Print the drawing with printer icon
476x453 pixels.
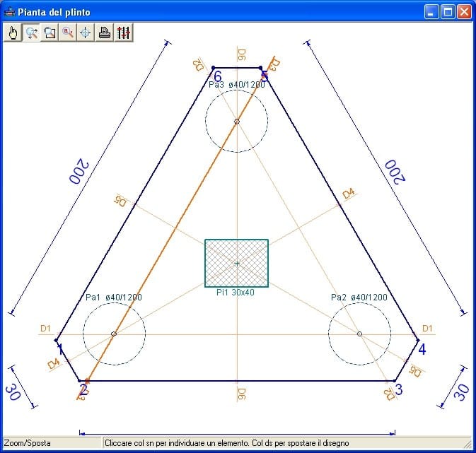(x=105, y=33)
